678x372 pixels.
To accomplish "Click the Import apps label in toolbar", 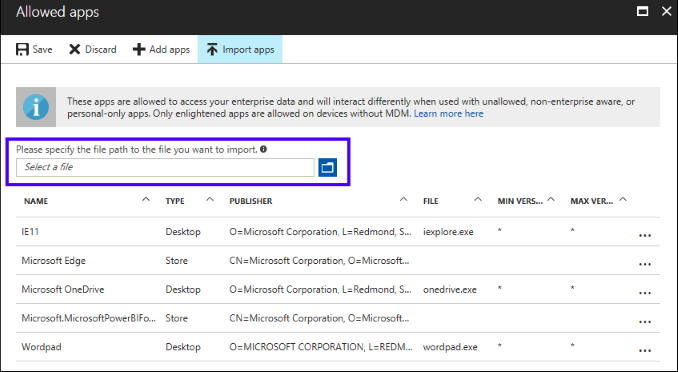I will 248,50.
